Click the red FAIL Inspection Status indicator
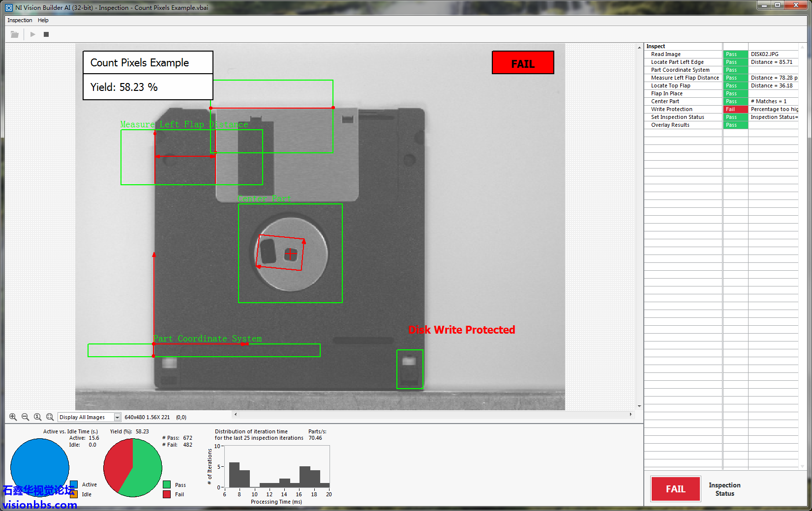The image size is (812, 511). tap(675, 489)
